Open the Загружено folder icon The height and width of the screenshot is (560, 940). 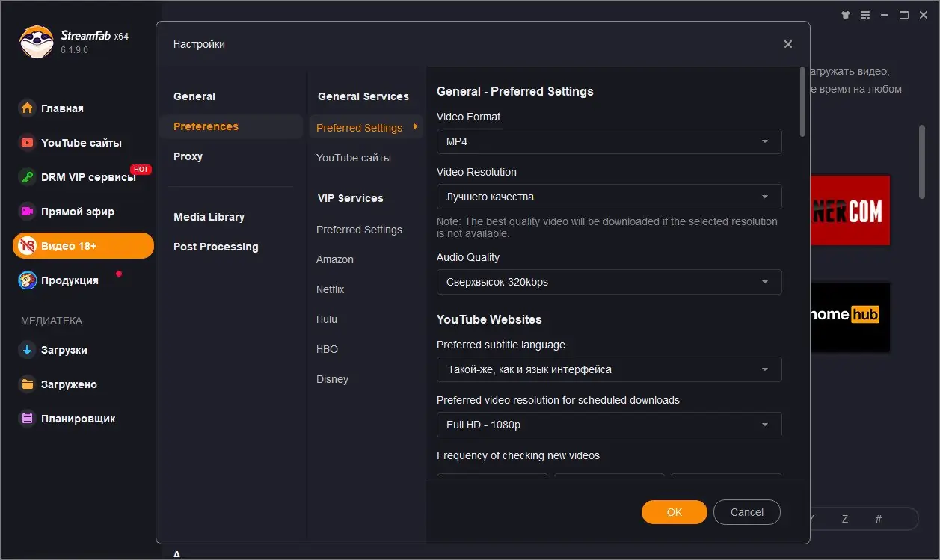point(28,384)
